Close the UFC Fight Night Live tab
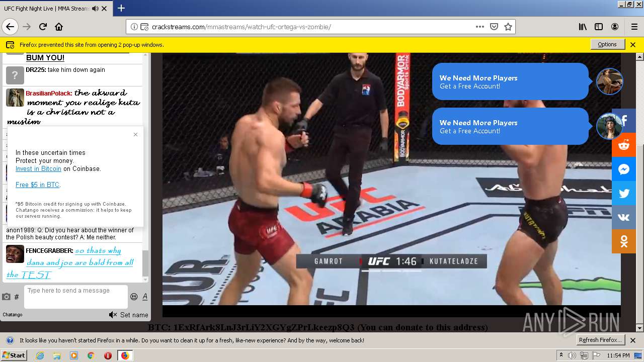This screenshot has width=644, height=362. (104, 9)
